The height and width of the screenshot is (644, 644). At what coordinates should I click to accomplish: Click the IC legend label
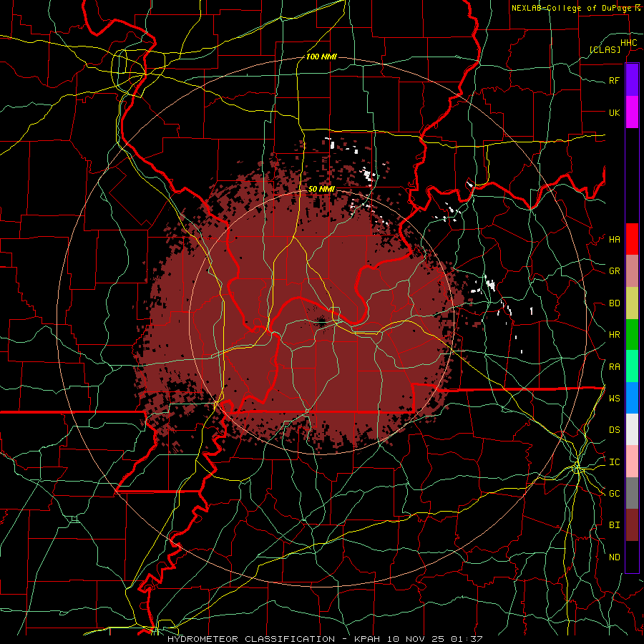[614, 462]
